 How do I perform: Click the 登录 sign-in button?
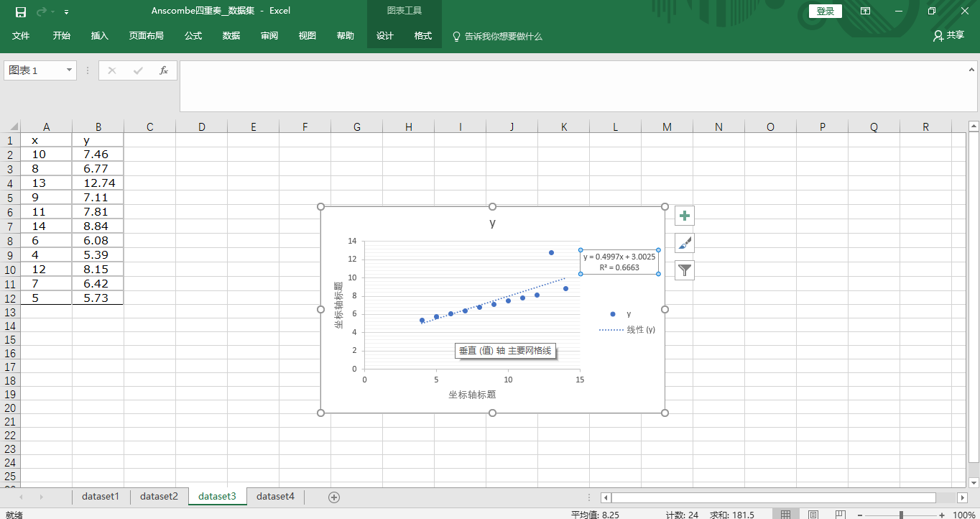(826, 12)
